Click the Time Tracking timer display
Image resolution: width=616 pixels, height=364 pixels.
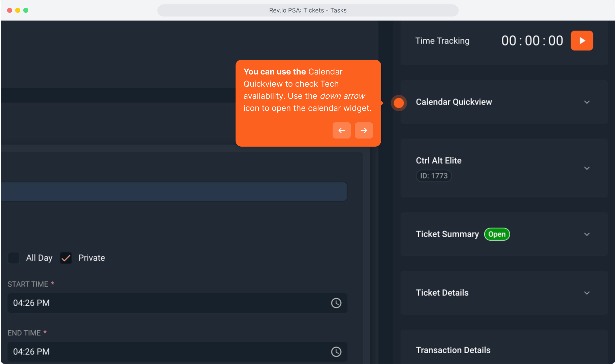pos(532,41)
